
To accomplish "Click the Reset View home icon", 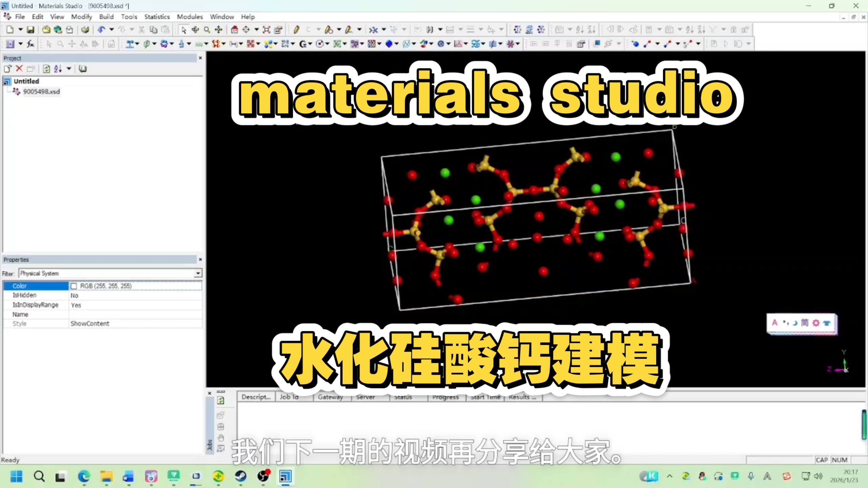I will pyautogui.click(x=234, y=30).
